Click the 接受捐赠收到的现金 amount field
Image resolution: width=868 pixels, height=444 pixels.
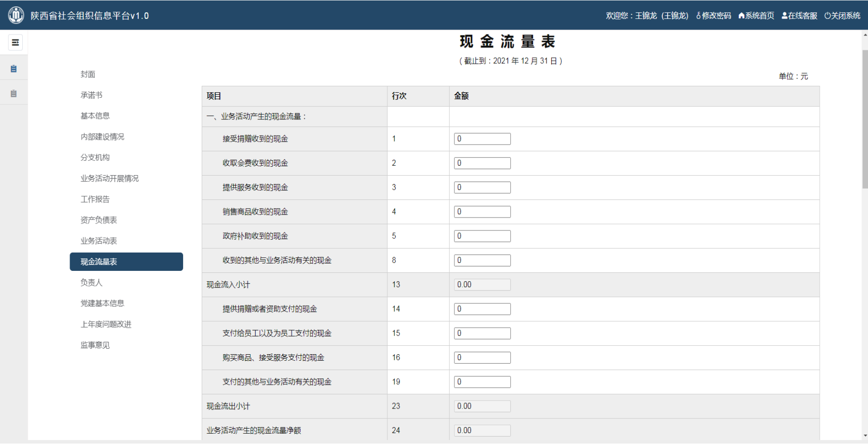[482, 139]
